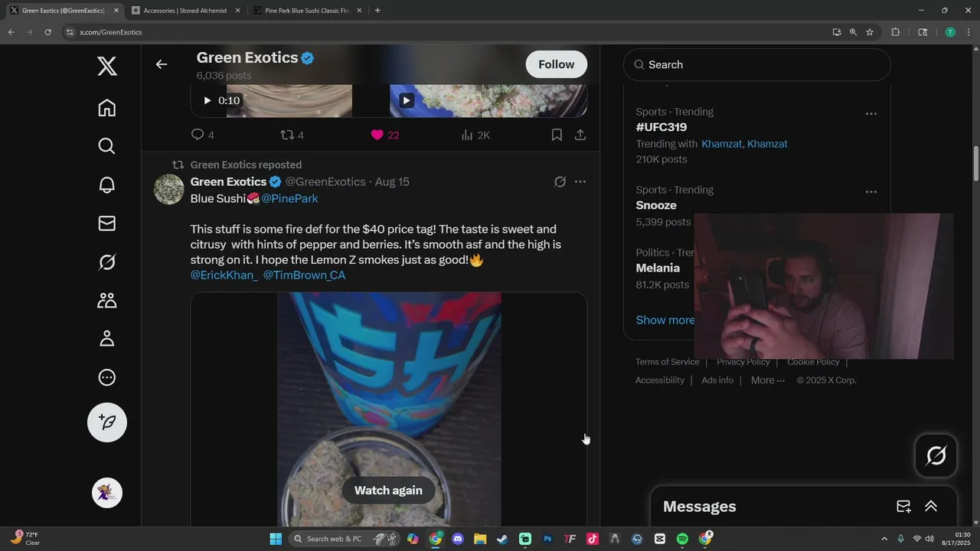Image resolution: width=980 pixels, height=551 pixels.
Task: Open the Chrome zoom magnifier icon
Action: pyautogui.click(x=853, y=32)
